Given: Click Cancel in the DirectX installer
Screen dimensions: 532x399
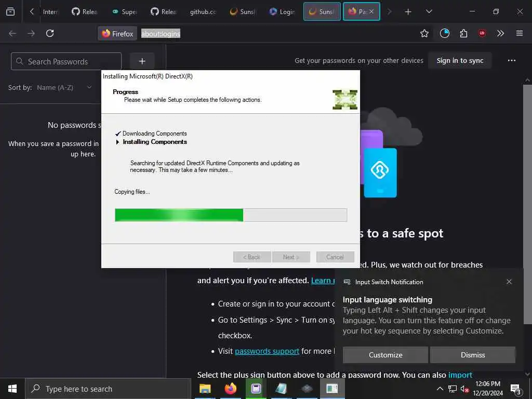Looking at the screenshot, I should [335, 257].
